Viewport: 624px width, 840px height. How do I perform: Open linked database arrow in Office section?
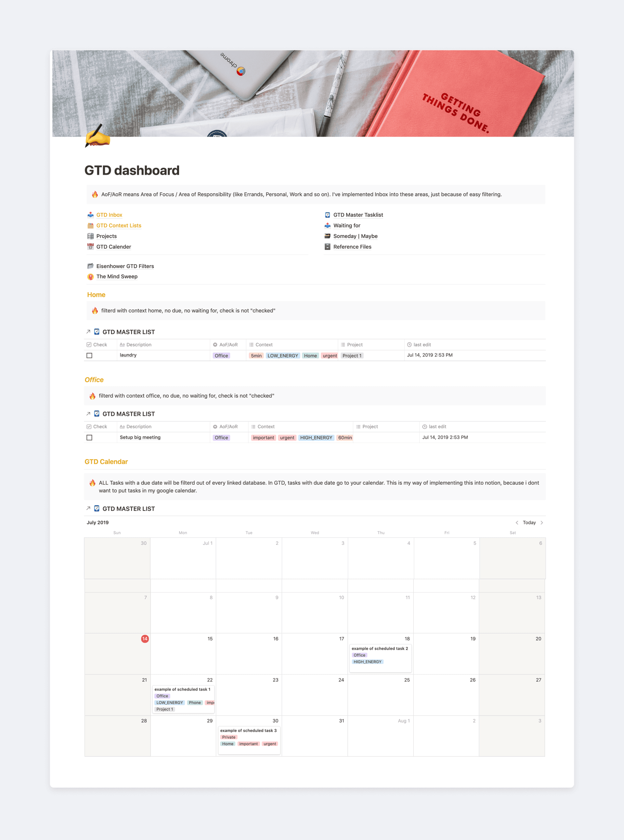click(88, 414)
